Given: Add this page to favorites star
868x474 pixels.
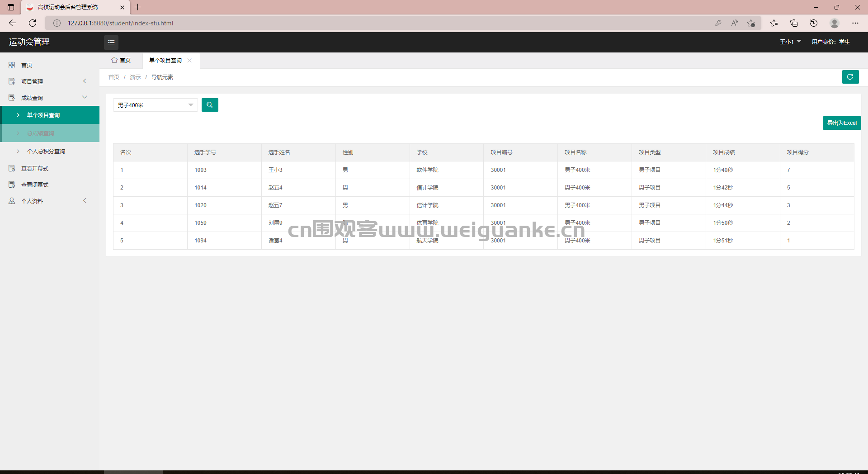Looking at the screenshot, I should click(x=751, y=23).
